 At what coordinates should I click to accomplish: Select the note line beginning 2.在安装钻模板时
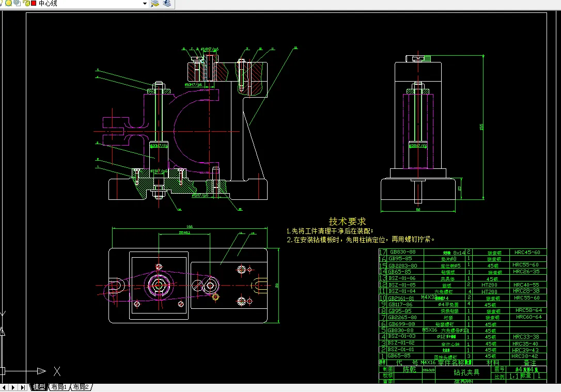pos(361,239)
